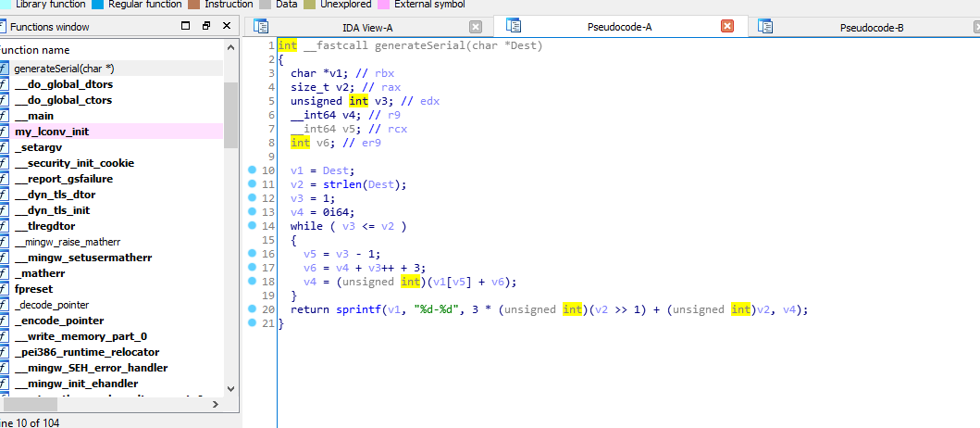This screenshot has width=980, height=428.
Task: Click function icon beside _setargv
Action: (x=4, y=147)
